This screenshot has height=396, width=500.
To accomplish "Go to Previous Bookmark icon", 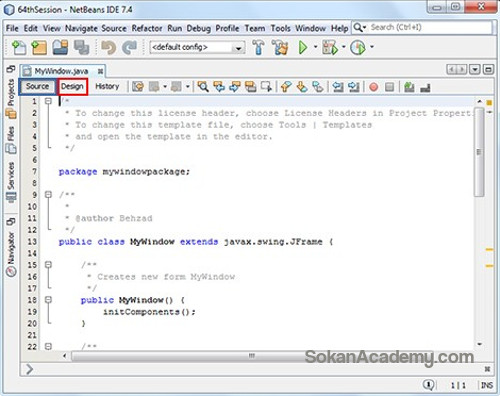I will [286, 87].
